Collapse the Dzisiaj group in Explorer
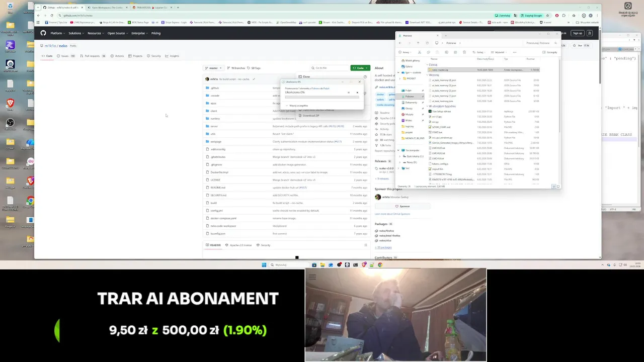 coord(428,65)
